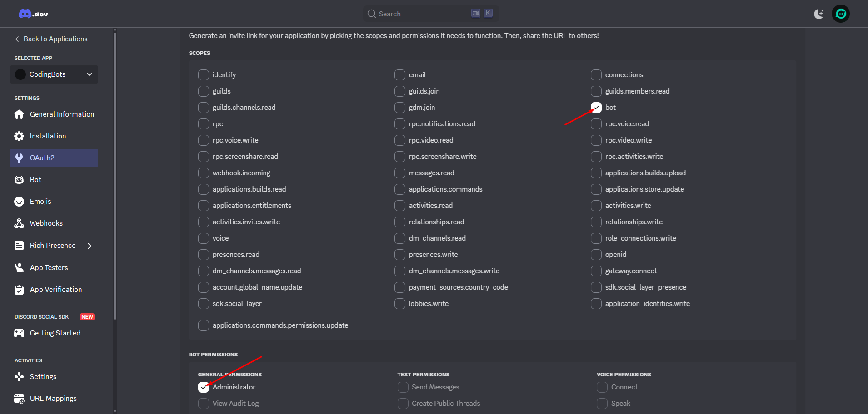Viewport: 868px width, 414px height.
Task: Click the Bot robot icon
Action: coord(19,180)
